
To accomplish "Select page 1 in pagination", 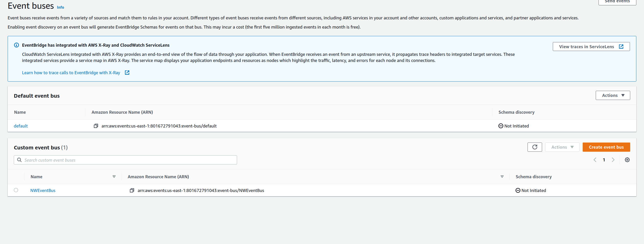I will 604,160.
